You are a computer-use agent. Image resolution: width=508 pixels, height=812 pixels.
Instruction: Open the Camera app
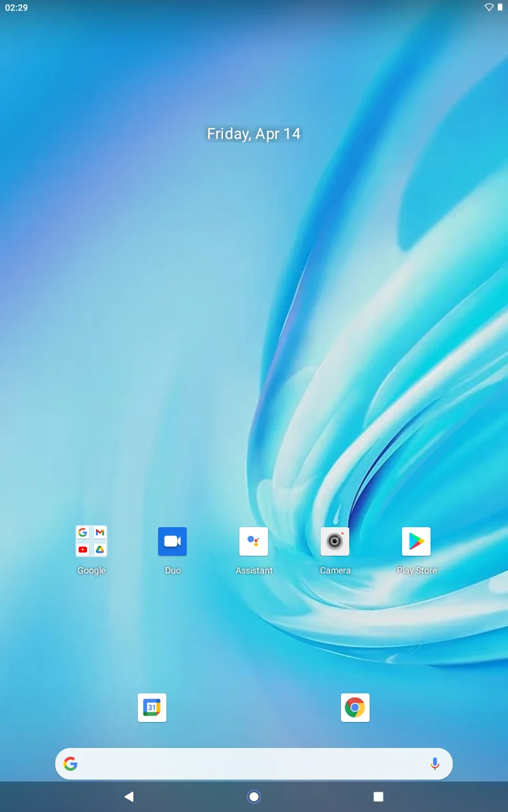coord(335,541)
